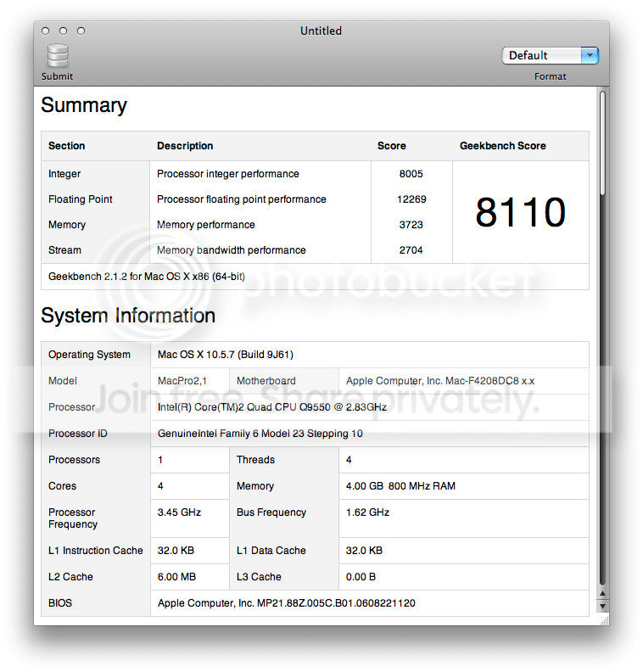Click the Geekbench Score column header

point(502,146)
